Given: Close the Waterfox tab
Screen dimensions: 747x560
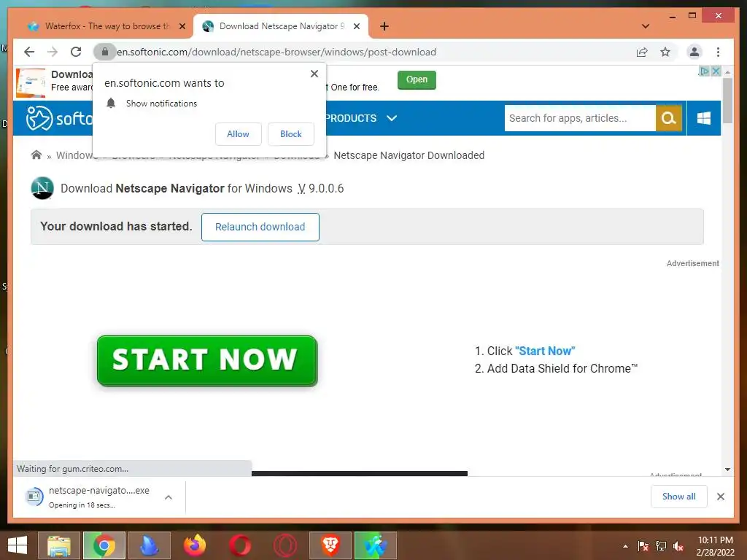Looking at the screenshot, I should pos(182,26).
